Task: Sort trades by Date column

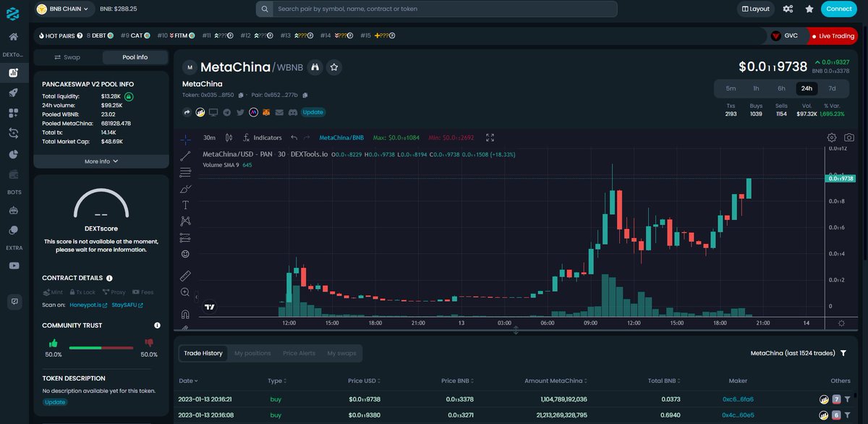Action: pos(188,381)
